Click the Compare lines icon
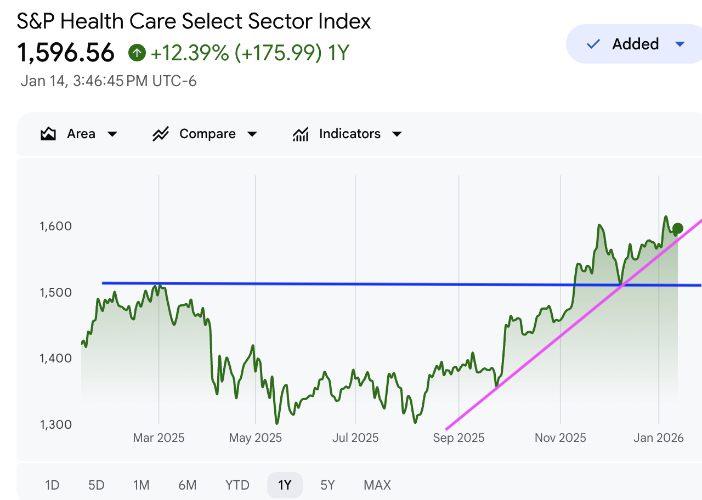This screenshot has height=500, width=702. pos(160,134)
